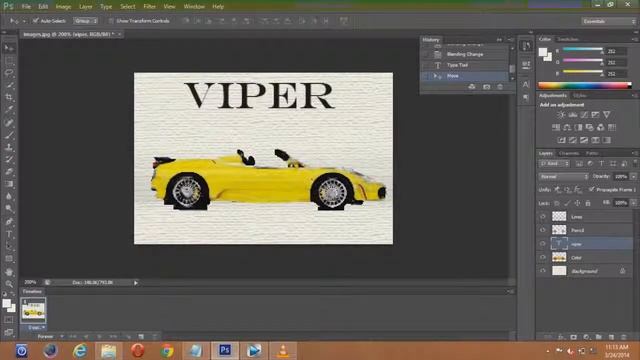
Task: Select the Rectangular Marquee tool
Action: (9, 61)
